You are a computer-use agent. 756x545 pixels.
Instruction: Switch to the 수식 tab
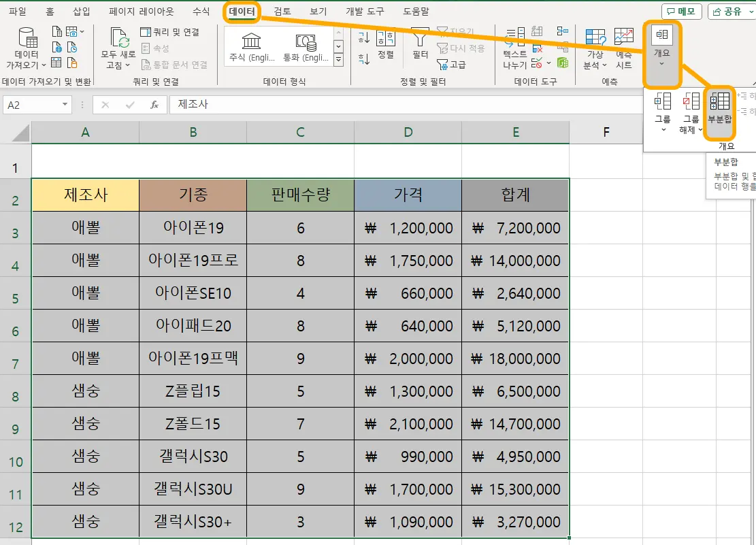pyautogui.click(x=201, y=12)
